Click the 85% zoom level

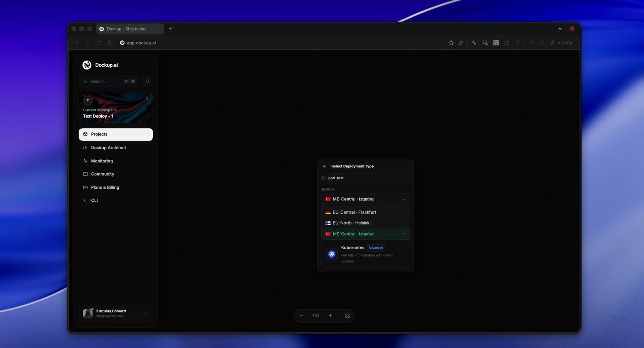316,316
